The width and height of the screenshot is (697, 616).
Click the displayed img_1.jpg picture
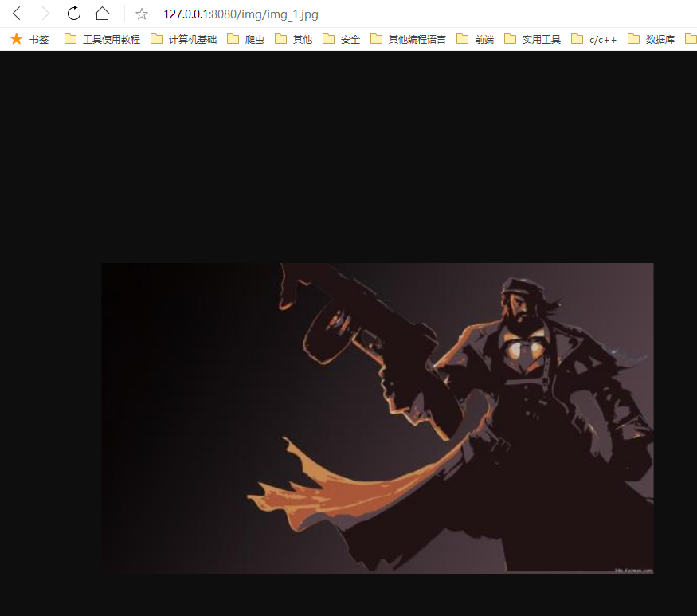click(378, 418)
